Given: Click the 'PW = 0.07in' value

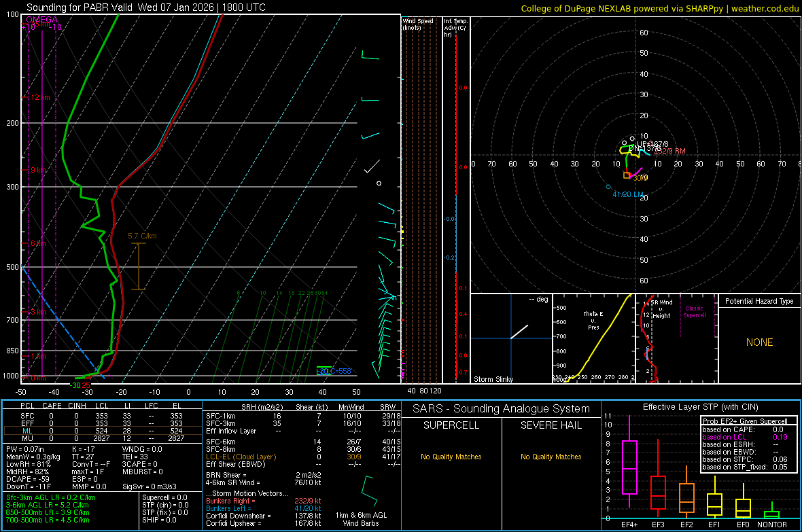Looking at the screenshot, I should pos(24,449).
